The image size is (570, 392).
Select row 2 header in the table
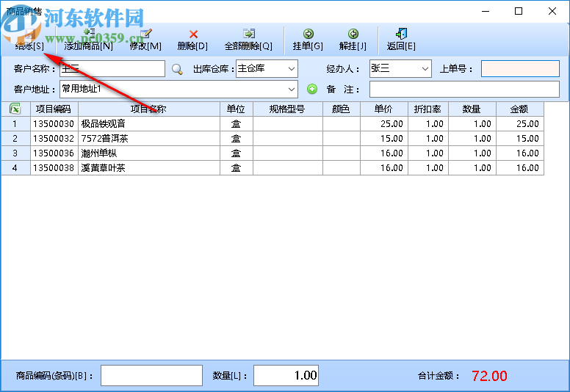point(15,139)
